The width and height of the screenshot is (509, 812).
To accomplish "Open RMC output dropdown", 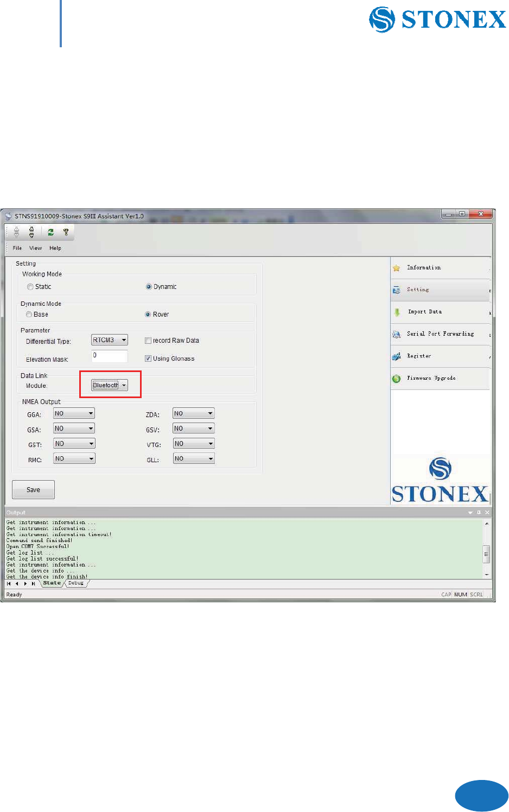I will coord(74,458).
